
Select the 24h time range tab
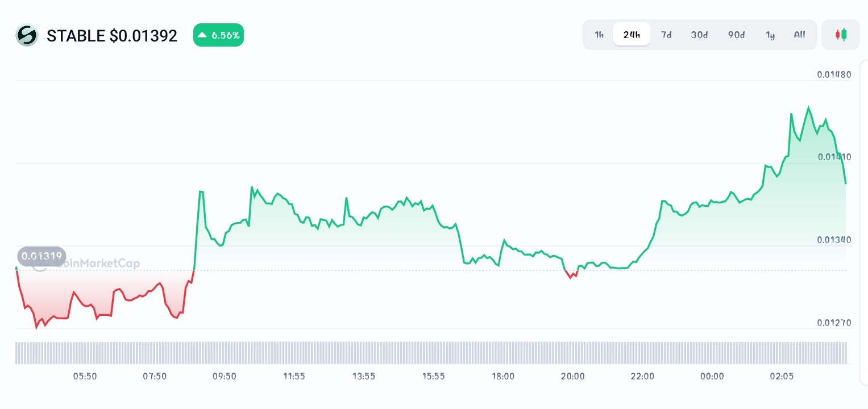coord(632,35)
